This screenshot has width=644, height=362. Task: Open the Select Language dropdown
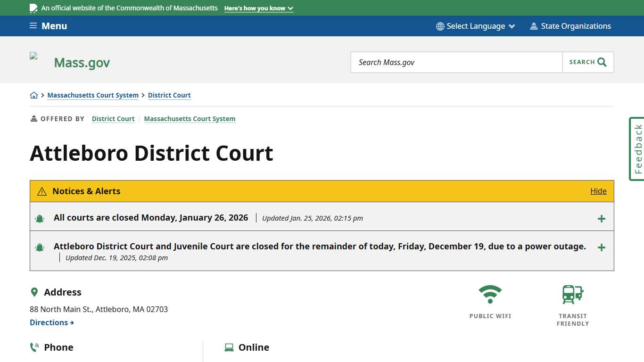point(475,26)
